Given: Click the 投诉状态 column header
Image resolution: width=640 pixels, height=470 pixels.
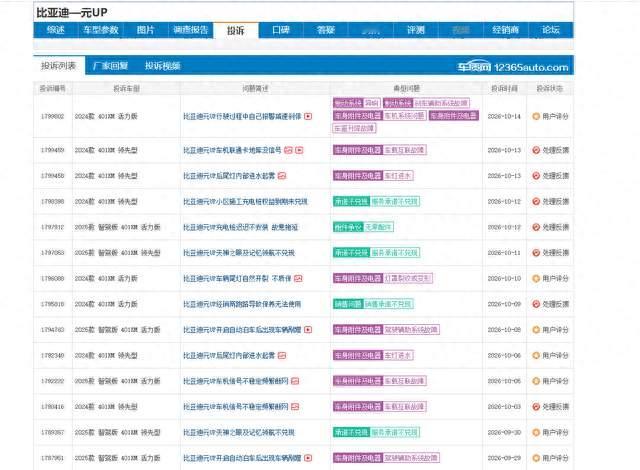Looking at the screenshot, I should click(x=549, y=89).
